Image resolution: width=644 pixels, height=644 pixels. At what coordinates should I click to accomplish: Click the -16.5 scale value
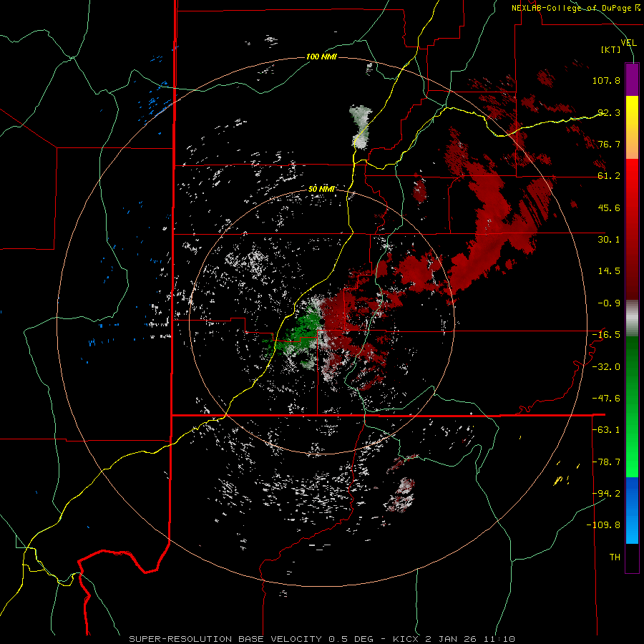point(606,335)
